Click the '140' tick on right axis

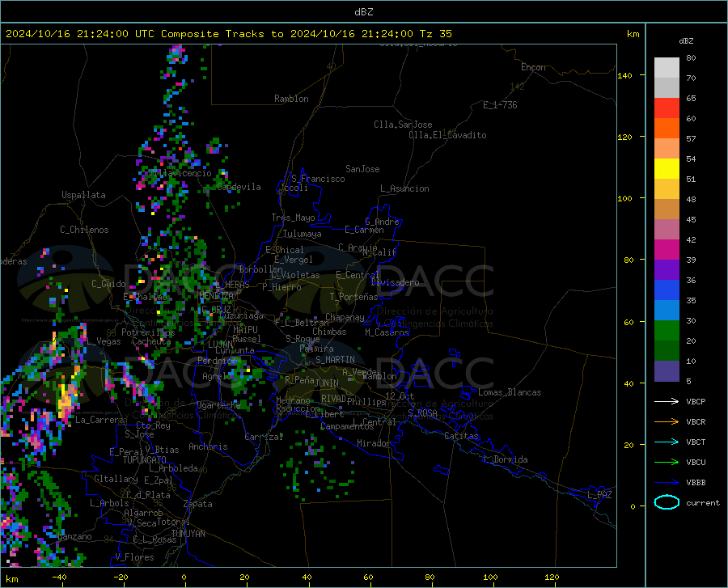tap(624, 75)
